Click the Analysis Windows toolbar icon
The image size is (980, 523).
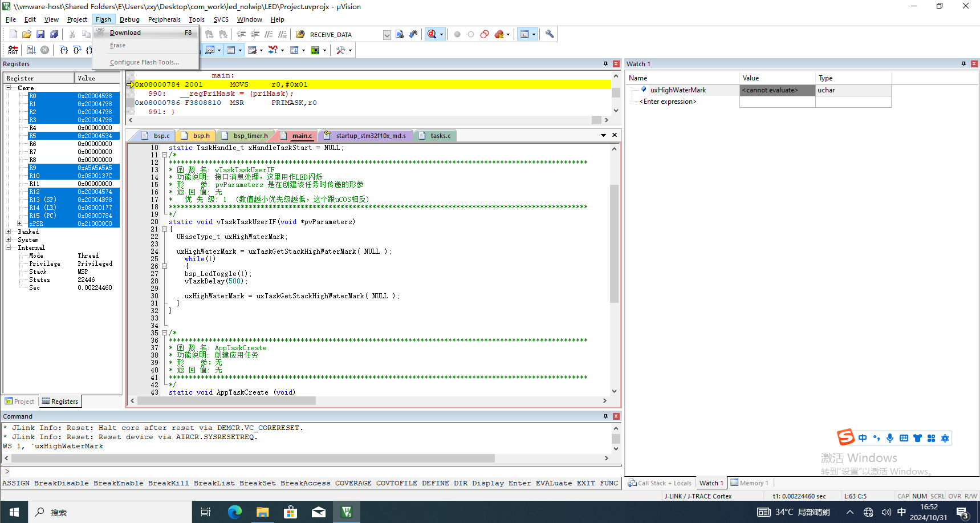(x=273, y=50)
